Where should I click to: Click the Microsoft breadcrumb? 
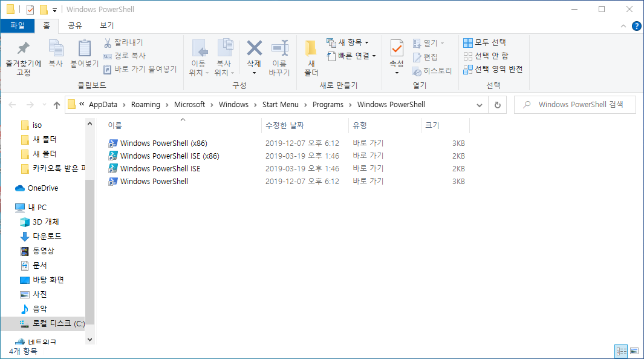tap(189, 105)
